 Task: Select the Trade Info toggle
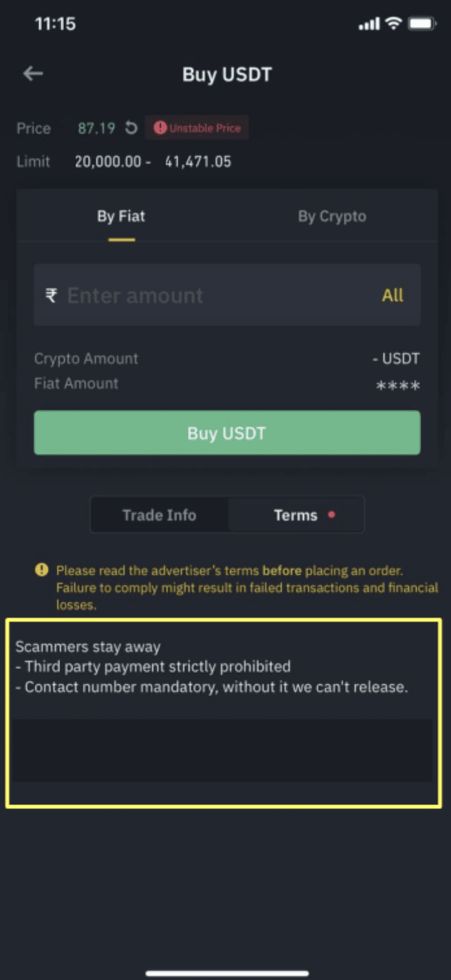(160, 515)
